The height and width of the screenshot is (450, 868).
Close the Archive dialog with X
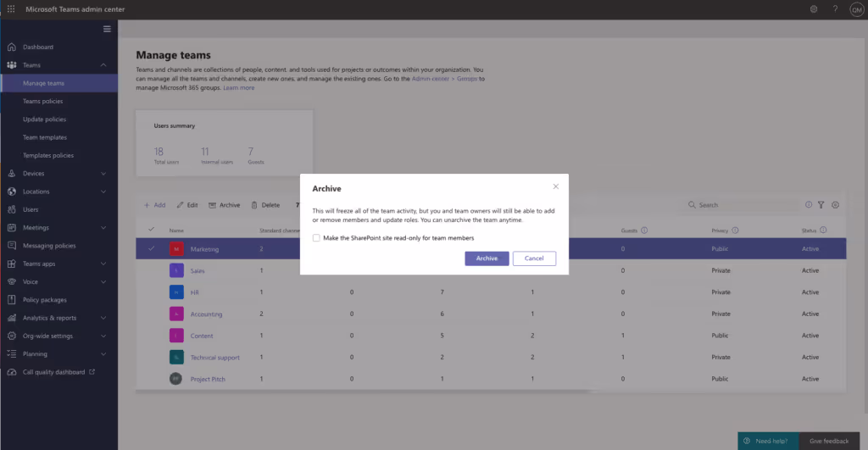pos(556,186)
